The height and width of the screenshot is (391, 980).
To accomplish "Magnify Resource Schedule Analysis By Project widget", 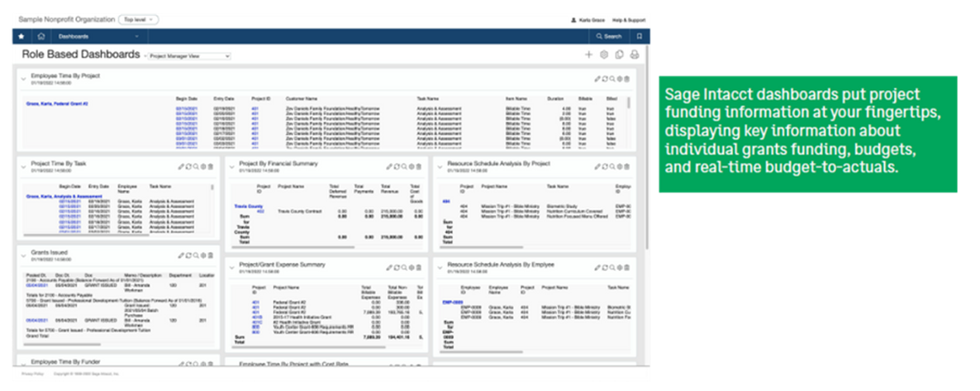I will [x=611, y=166].
